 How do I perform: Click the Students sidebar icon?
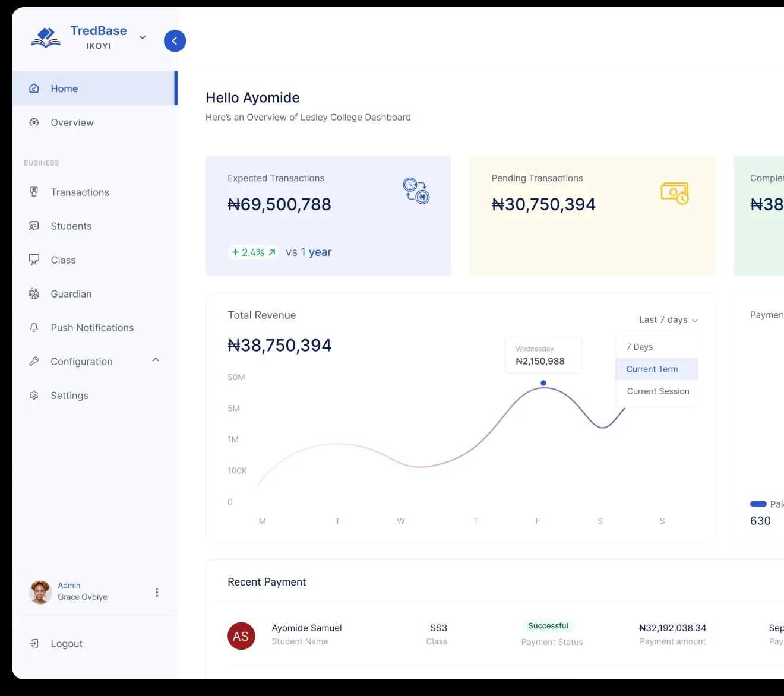point(34,226)
